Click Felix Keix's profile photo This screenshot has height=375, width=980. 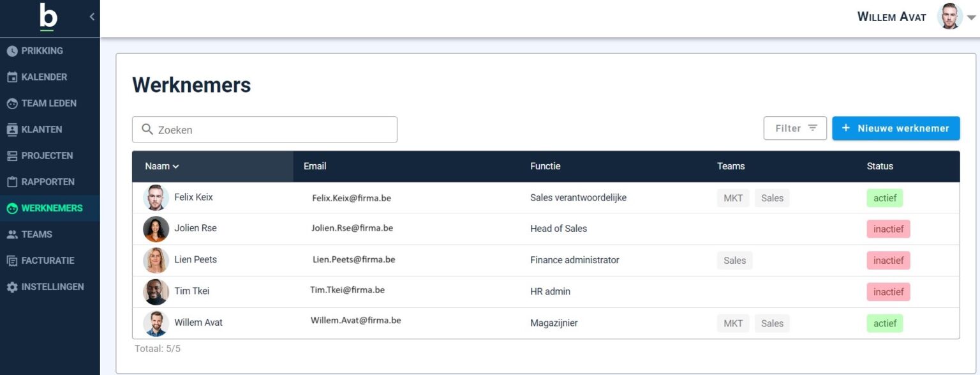(156, 198)
